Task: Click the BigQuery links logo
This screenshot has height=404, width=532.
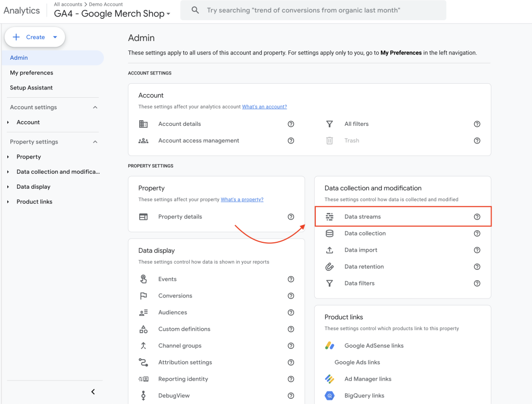Action: click(329, 396)
